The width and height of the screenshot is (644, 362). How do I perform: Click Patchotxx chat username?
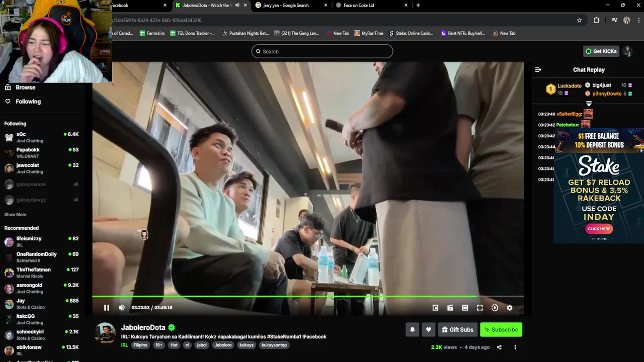pos(568,125)
